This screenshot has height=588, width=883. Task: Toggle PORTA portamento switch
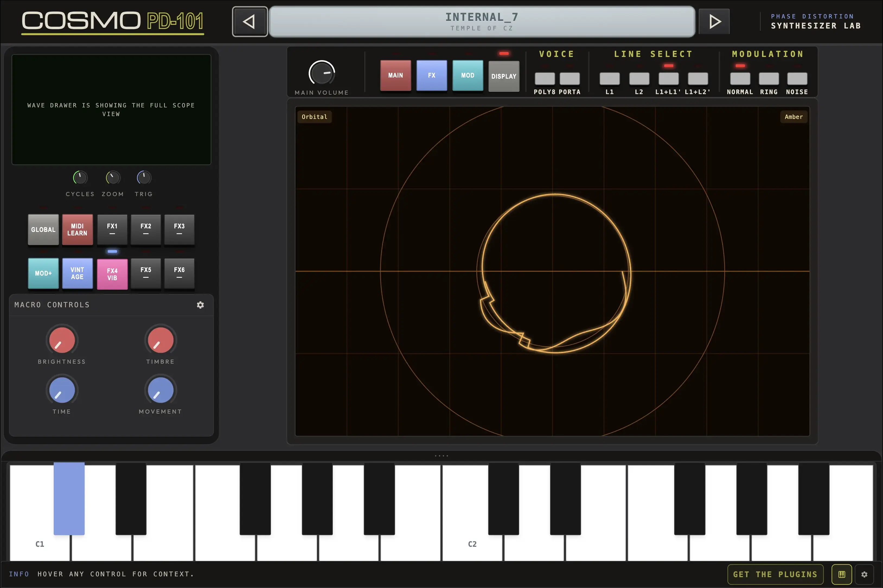click(570, 79)
